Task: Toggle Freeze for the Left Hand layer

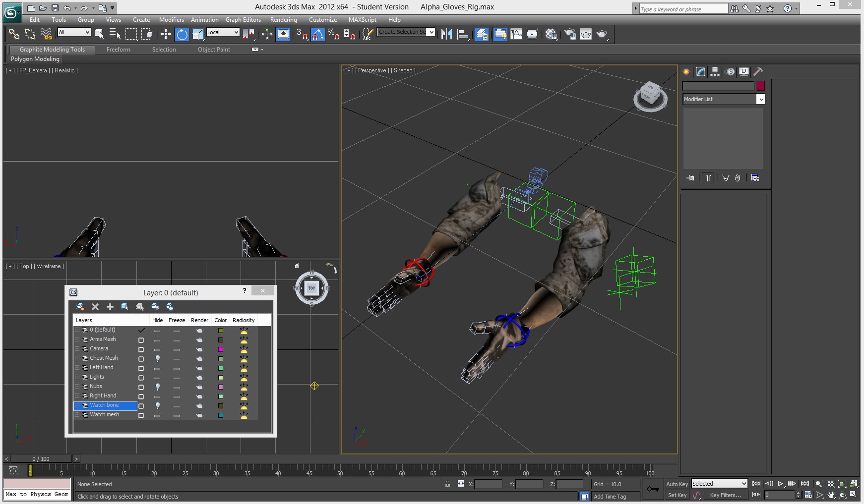Action: (177, 368)
